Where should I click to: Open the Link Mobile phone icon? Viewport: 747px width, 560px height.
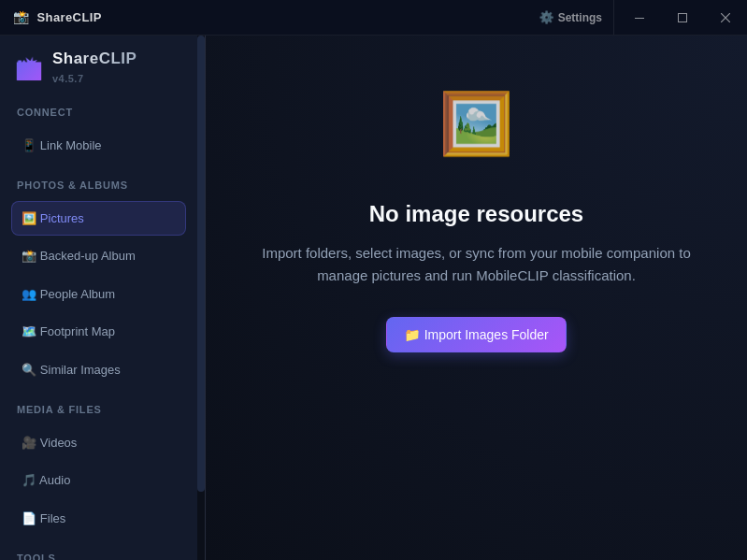(x=29, y=145)
